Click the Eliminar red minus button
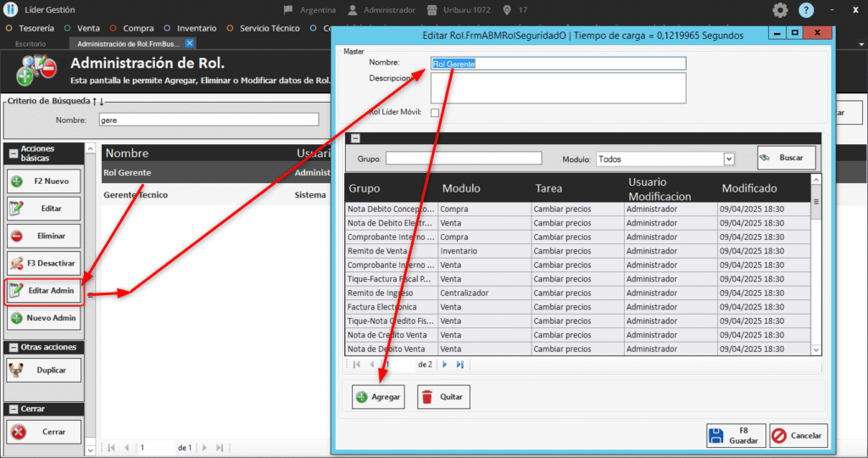 click(x=45, y=236)
